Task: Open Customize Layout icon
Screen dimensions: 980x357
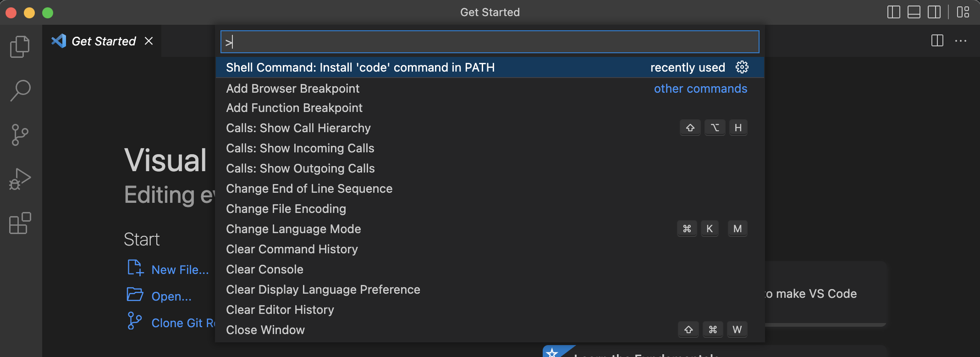Action: tap(963, 12)
